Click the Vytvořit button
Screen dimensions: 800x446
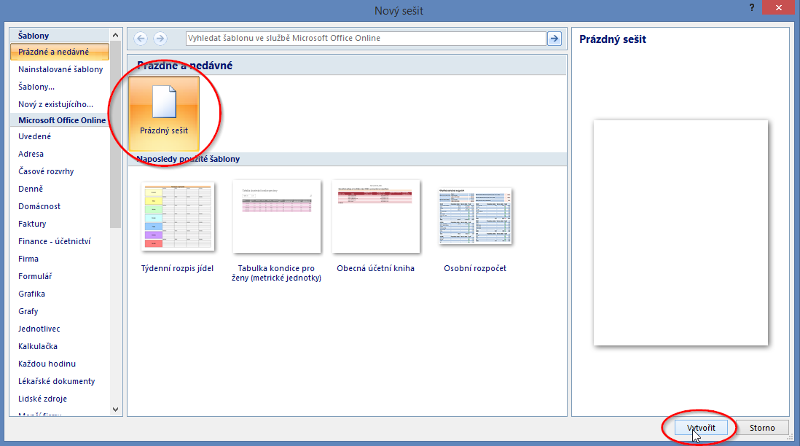tap(702, 427)
